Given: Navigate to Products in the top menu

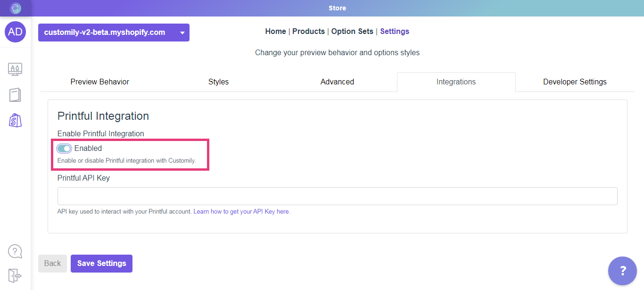Looking at the screenshot, I should point(308,32).
